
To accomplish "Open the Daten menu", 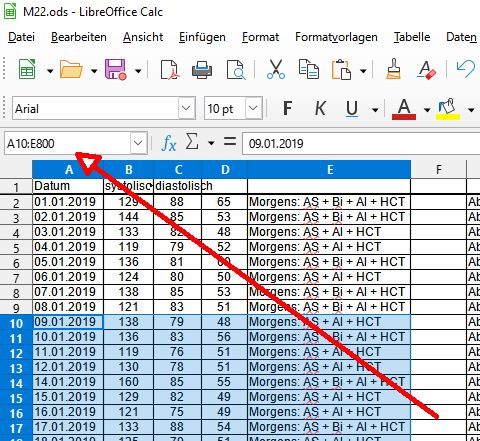I will tap(461, 37).
